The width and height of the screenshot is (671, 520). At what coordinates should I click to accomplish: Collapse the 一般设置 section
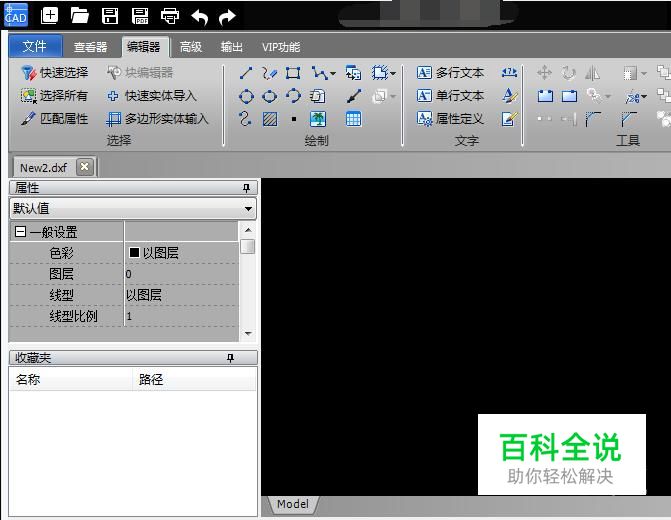pyautogui.click(x=20, y=232)
